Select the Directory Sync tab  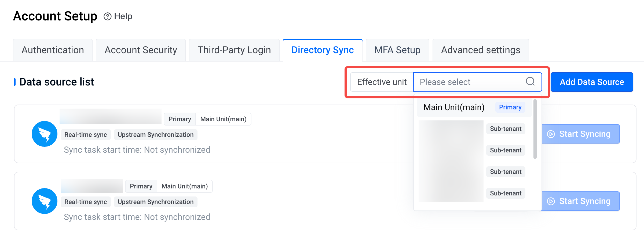[x=323, y=50]
